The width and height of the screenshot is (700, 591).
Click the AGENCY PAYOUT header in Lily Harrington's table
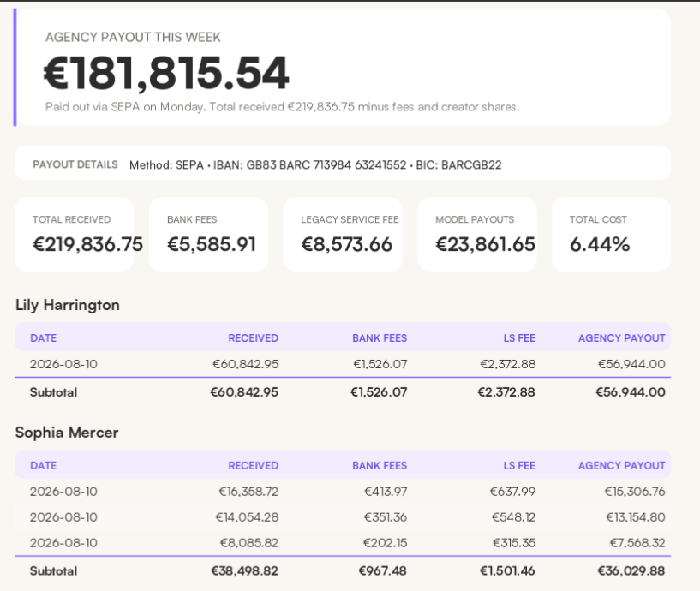tap(621, 338)
